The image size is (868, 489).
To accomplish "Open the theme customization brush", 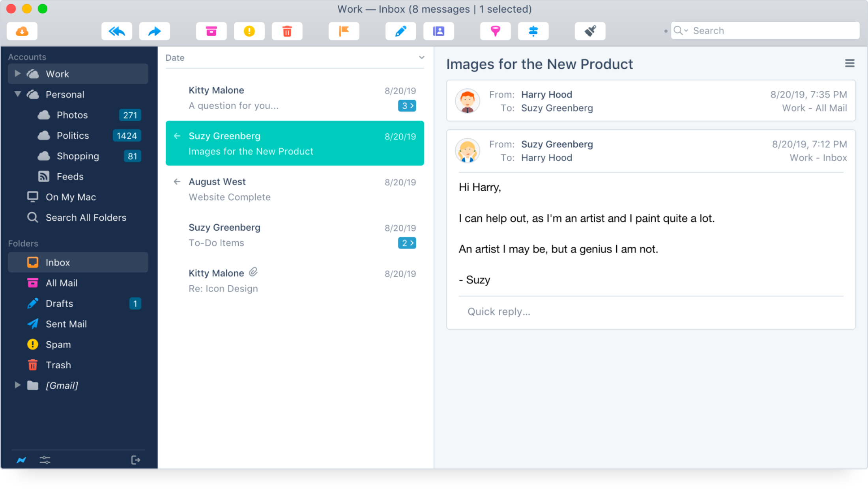I will click(590, 31).
